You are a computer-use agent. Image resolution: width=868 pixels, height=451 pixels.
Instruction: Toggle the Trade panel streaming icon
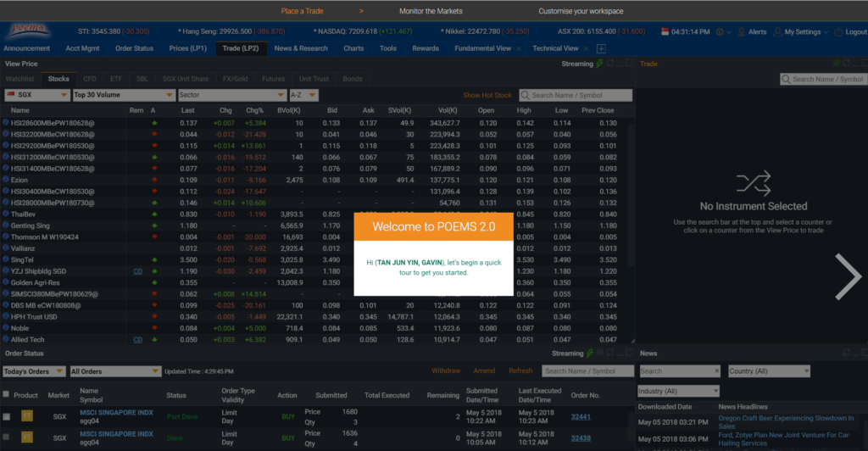click(837, 63)
